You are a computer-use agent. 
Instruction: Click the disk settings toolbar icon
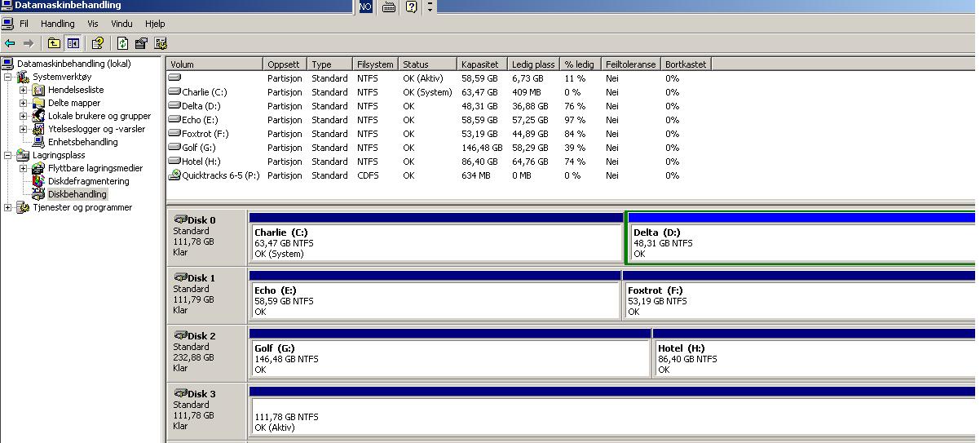pyautogui.click(x=161, y=43)
